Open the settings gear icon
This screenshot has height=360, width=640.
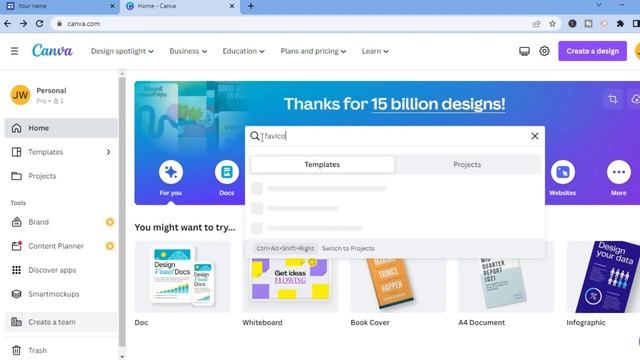pos(544,51)
